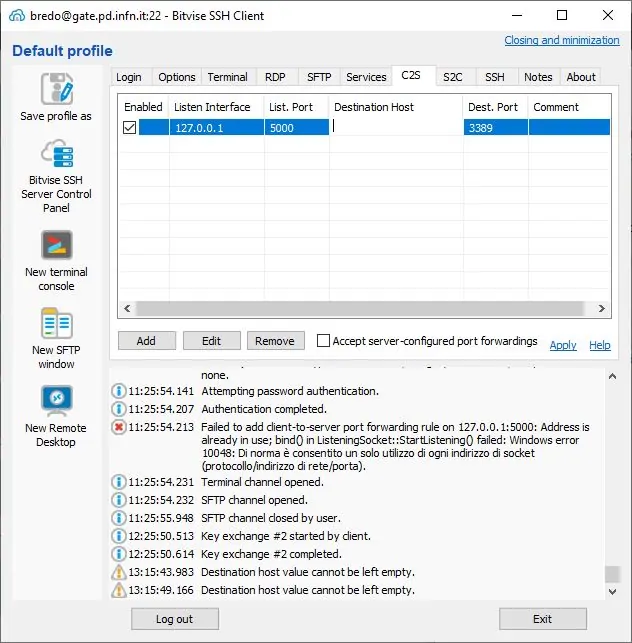This screenshot has width=632, height=643.
Task: Remove the selected forwarding rule
Action: tap(275, 341)
